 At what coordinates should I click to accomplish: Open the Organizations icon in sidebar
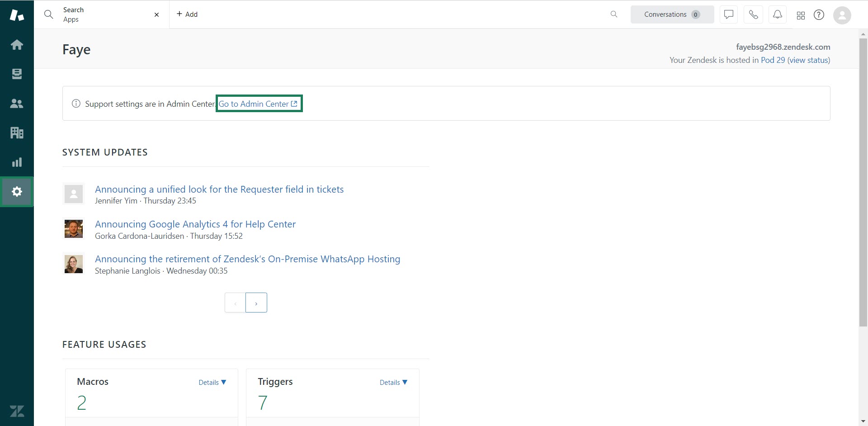click(x=17, y=133)
